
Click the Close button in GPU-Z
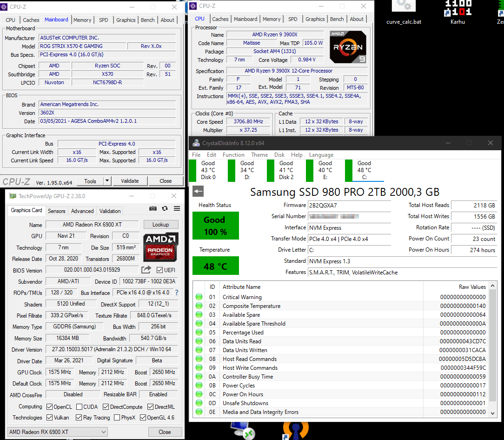pyautogui.click(x=165, y=432)
